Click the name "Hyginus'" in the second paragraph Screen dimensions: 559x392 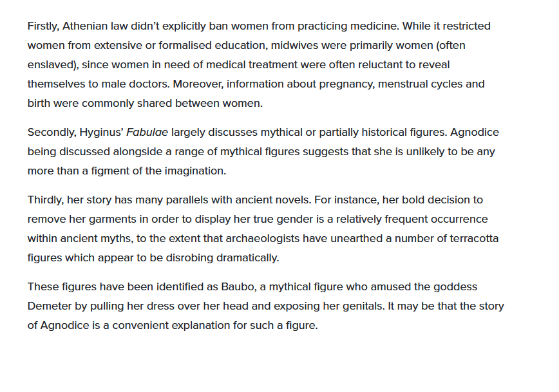(x=101, y=133)
